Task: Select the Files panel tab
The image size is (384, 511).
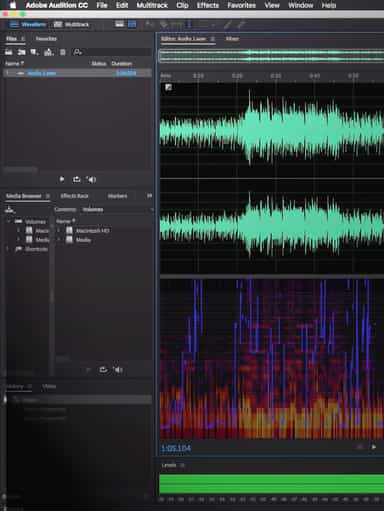Action: (x=11, y=39)
